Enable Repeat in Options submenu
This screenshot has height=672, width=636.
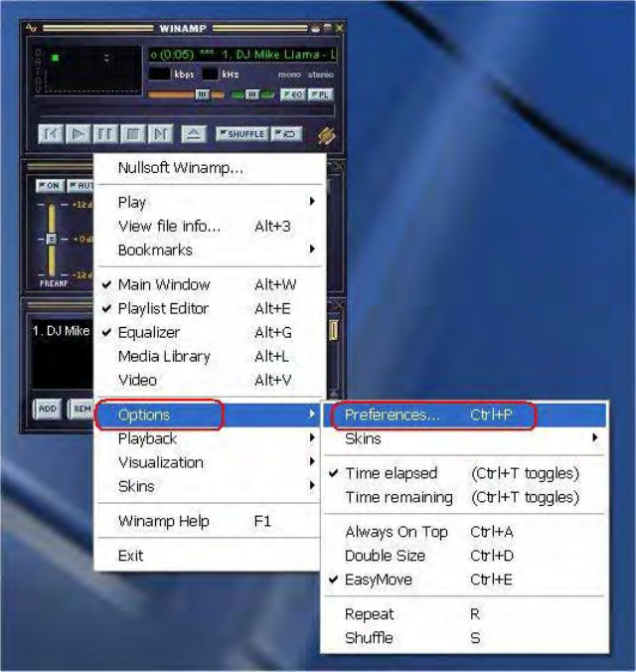[464, 614]
